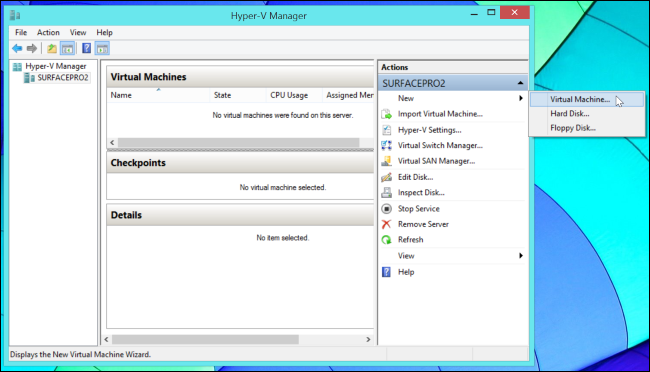Click Edit Disk... action

click(x=415, y=177)
